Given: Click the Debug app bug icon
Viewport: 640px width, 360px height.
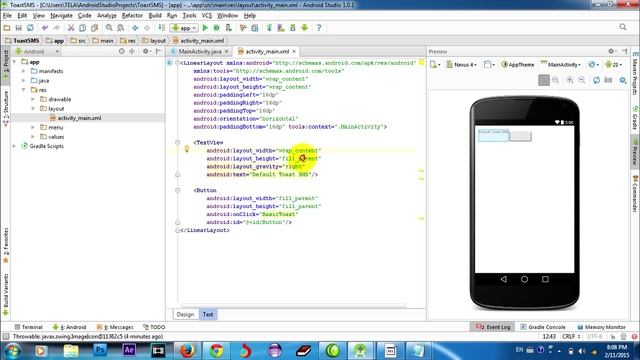Looking at the screenshot, I should point(217,28).
